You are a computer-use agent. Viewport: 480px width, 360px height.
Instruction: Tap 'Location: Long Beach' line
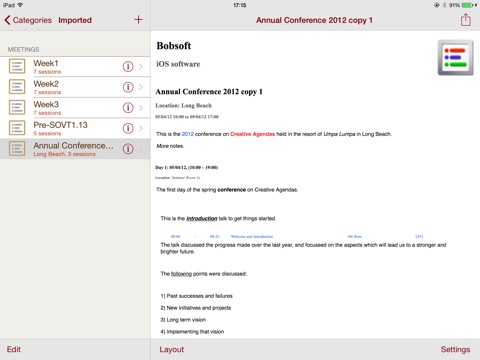point(183,106)
